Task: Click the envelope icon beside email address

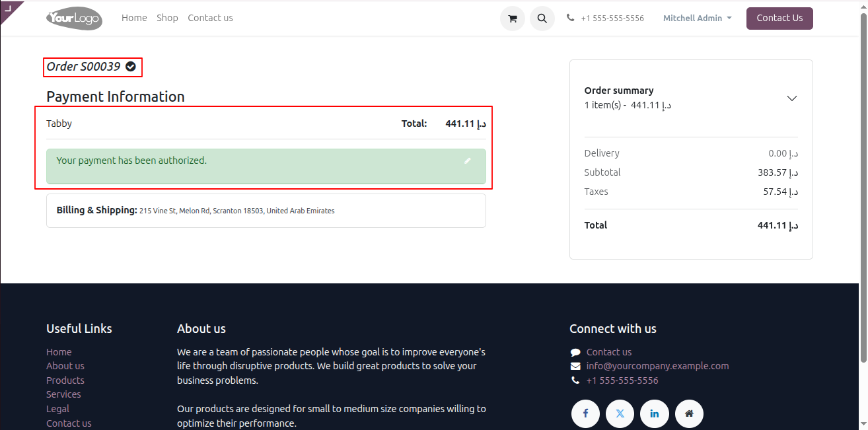Action: (575, 366)
